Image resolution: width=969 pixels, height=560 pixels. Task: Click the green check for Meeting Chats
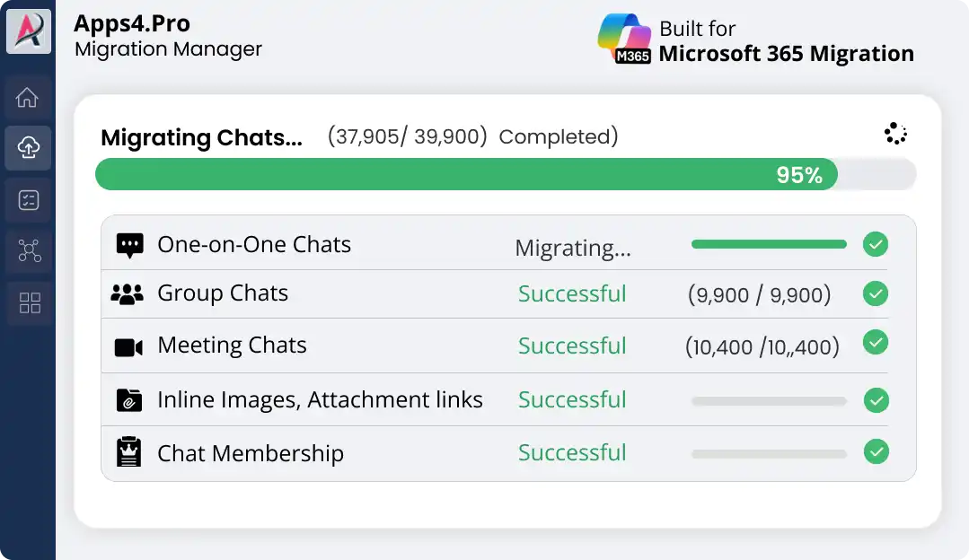coord(875,342)
